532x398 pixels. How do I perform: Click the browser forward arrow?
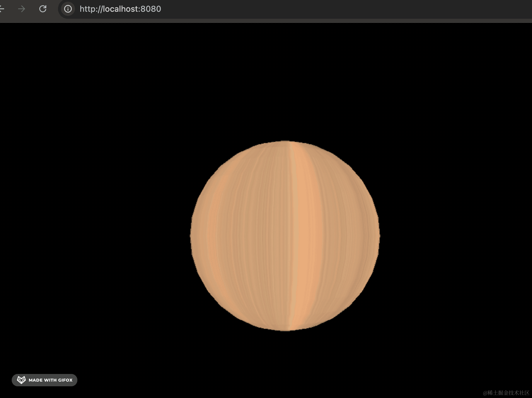(21, 9)
